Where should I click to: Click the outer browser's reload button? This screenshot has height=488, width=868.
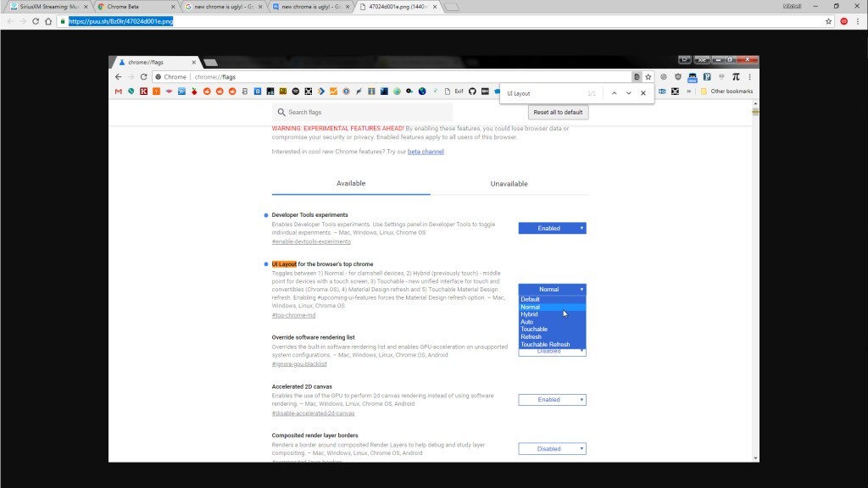coord(36,21)
